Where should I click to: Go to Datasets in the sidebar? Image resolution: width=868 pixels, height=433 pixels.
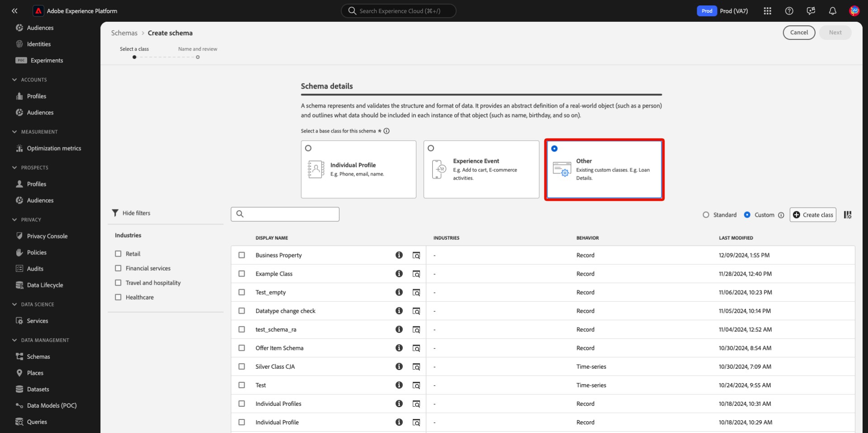tap(38, 389)
